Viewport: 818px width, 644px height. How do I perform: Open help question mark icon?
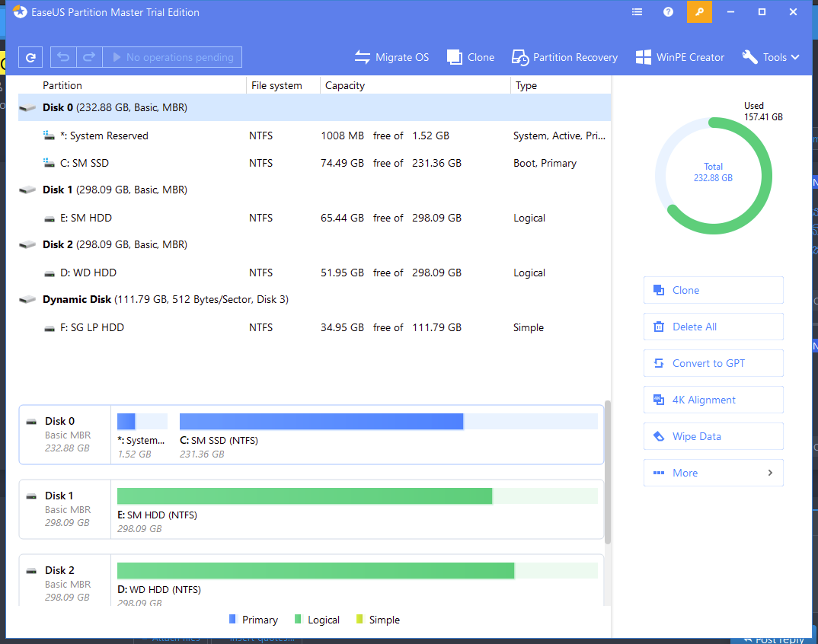pyautogui.click(x=668, y=11)
